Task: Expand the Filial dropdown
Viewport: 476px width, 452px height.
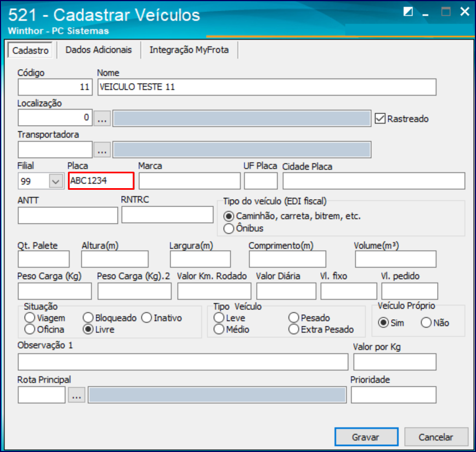Action: [55, 181]
